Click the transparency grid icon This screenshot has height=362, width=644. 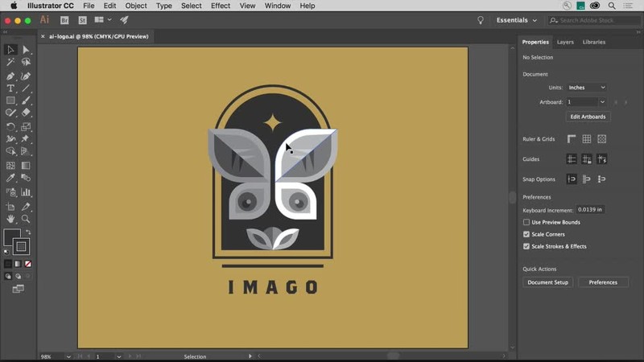pyautogui.click(x=601, y=139)
